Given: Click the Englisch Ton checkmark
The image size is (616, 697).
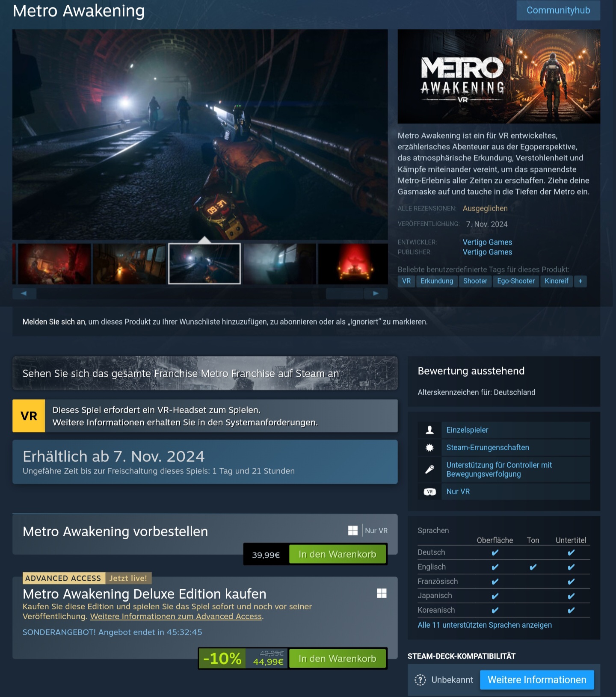Looking at the screenshot, I should (x=533, y=567).
